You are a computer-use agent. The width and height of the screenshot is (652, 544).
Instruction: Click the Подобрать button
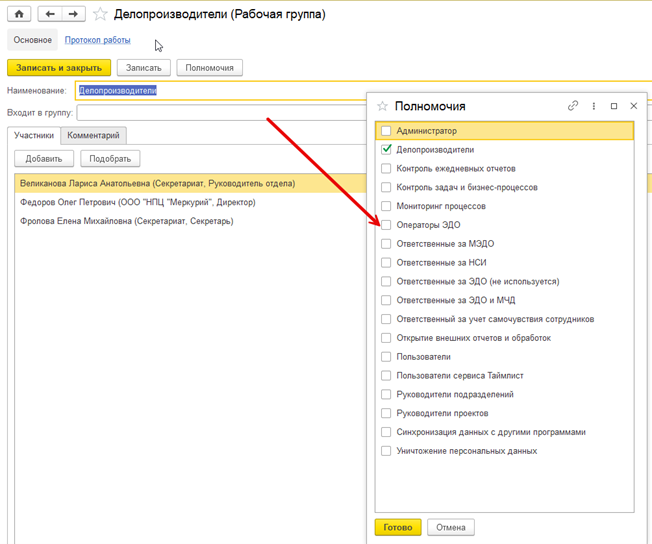(x=110, y=158)
